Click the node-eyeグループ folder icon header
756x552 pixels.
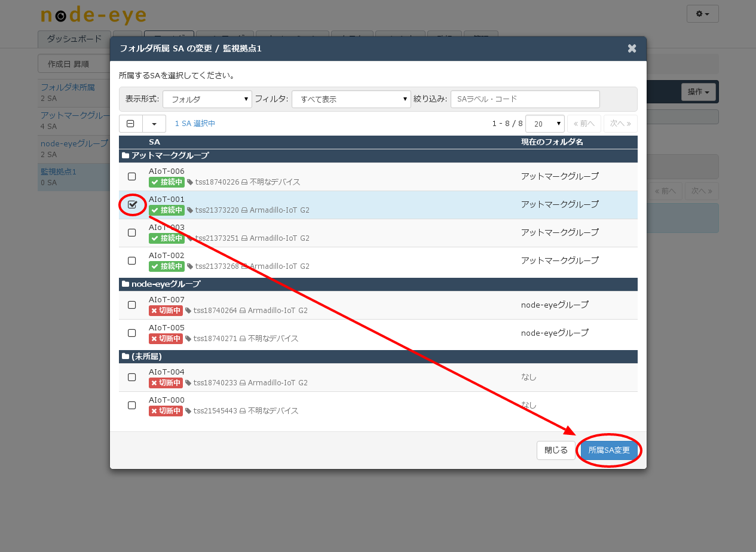(126, 284)
